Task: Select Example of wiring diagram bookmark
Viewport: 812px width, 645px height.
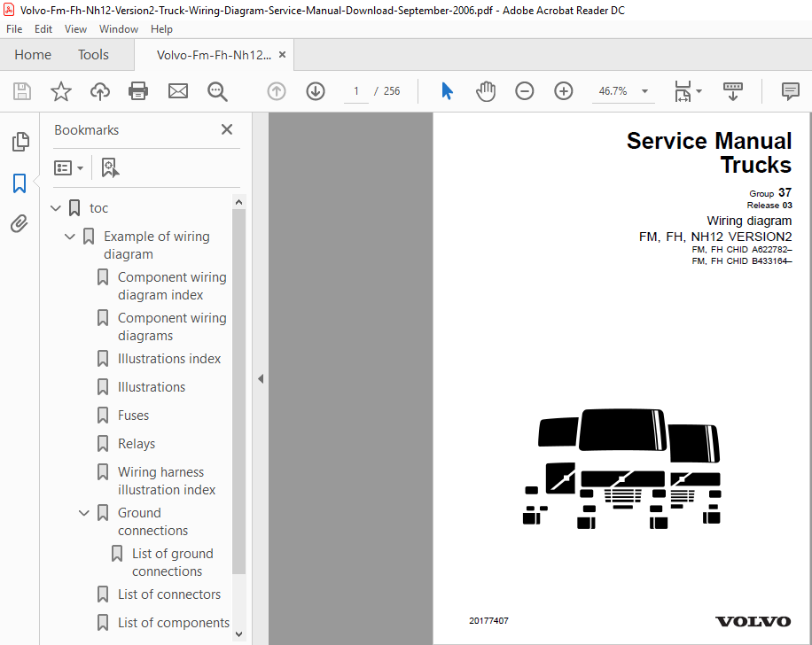Action: (156, 245)
